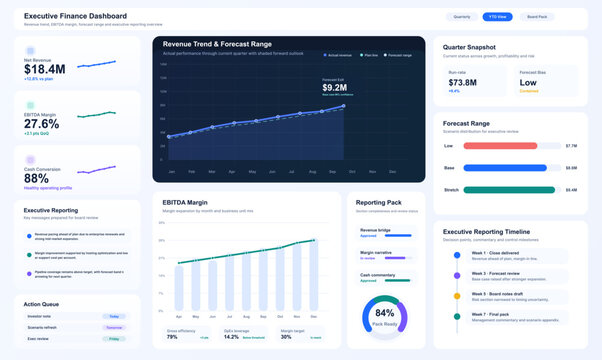Click the Gross efficiency 79% stat
This screenshot has height=360, width=602.
click(188, 334)
